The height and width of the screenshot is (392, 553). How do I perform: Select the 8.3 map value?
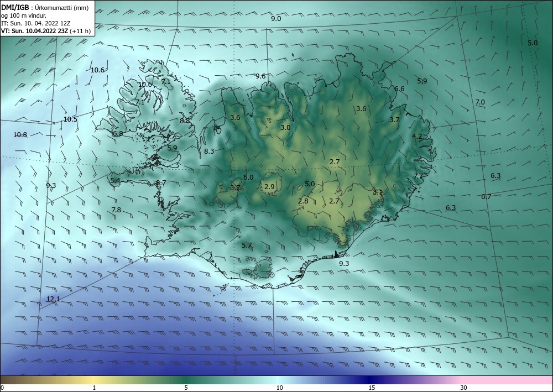209,151
